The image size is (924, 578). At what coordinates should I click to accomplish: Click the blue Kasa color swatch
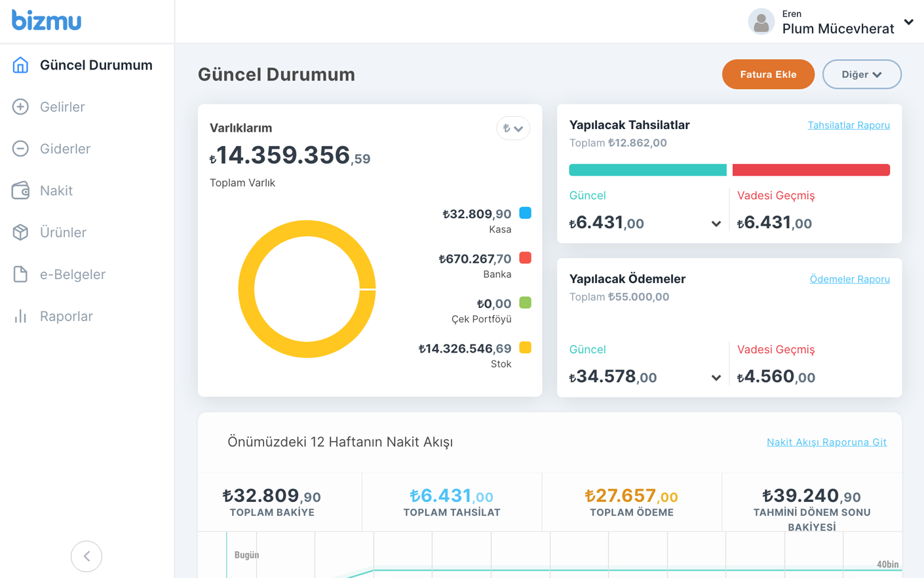click(526, 213)
